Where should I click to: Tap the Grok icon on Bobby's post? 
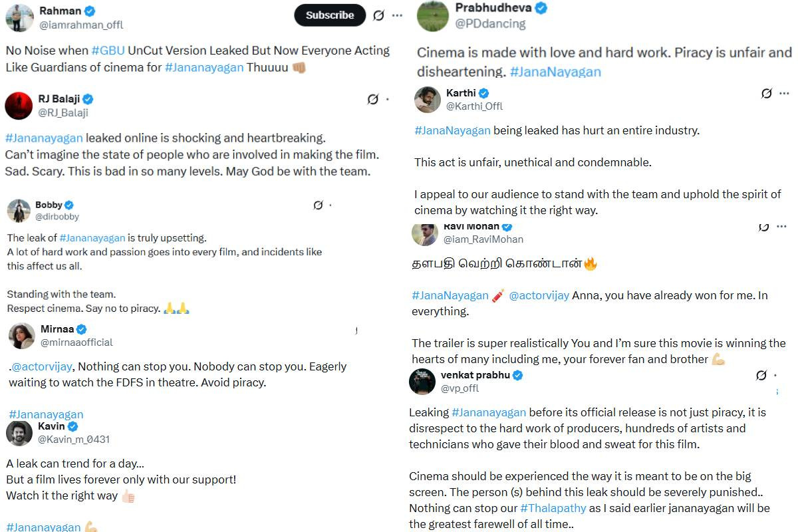[x=318, y=205]
